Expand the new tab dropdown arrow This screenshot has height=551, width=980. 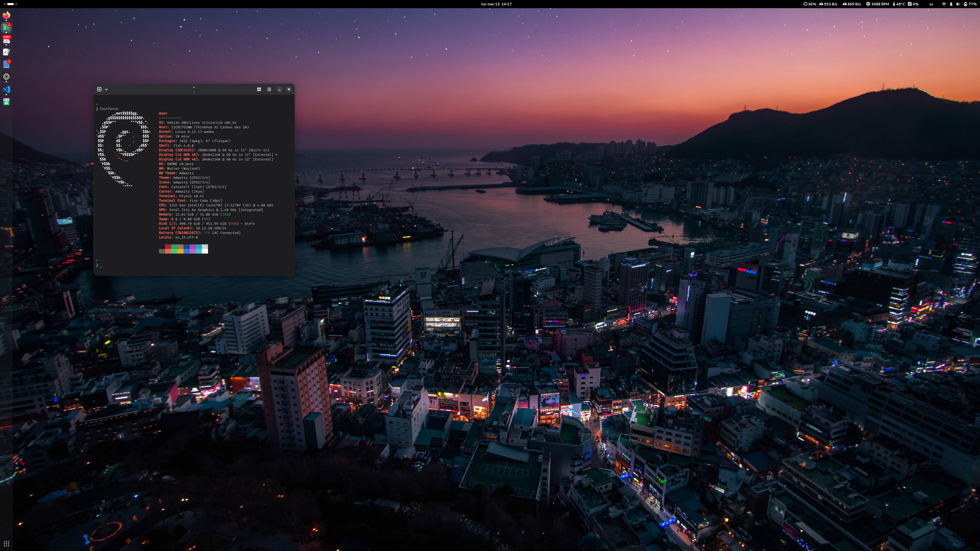coord(106,89)
